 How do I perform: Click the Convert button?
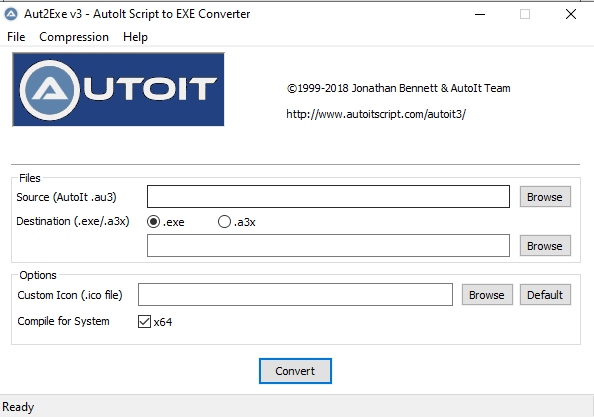(295, 371)
